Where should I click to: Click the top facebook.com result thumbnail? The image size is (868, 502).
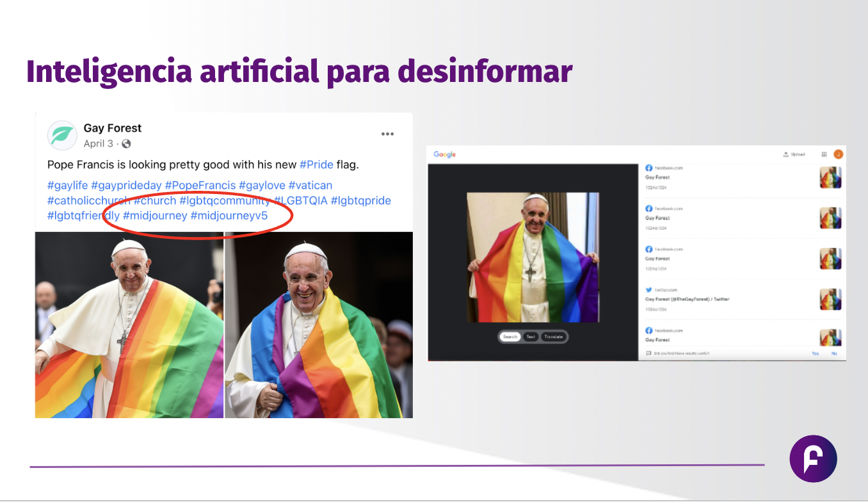pos(830,177)
